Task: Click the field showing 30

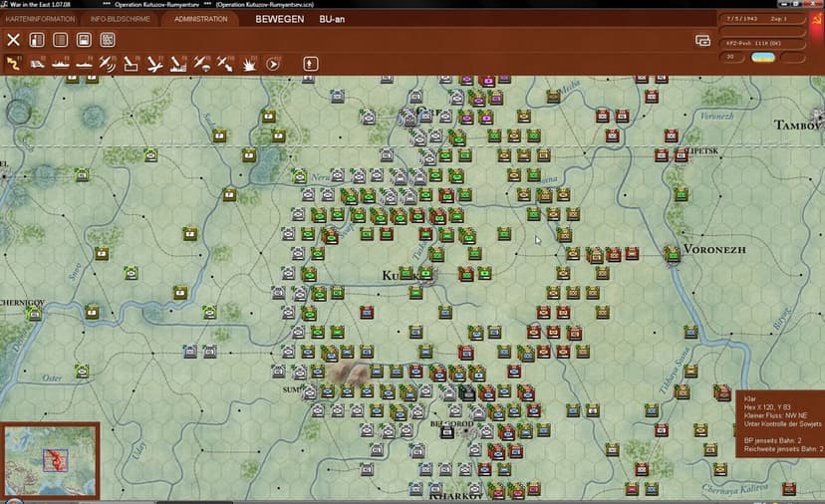Action: click(732, 57)
